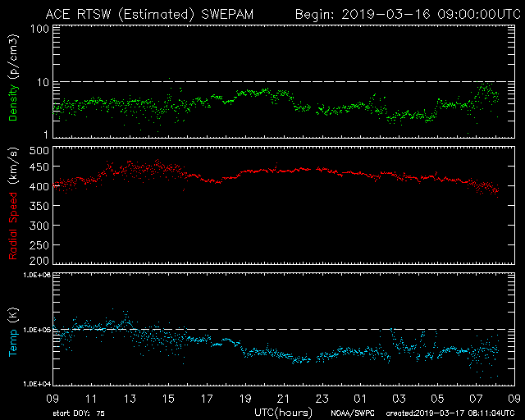Click the start DOY: 75 text
Viewport: 525px width, 420px height.
79,413
